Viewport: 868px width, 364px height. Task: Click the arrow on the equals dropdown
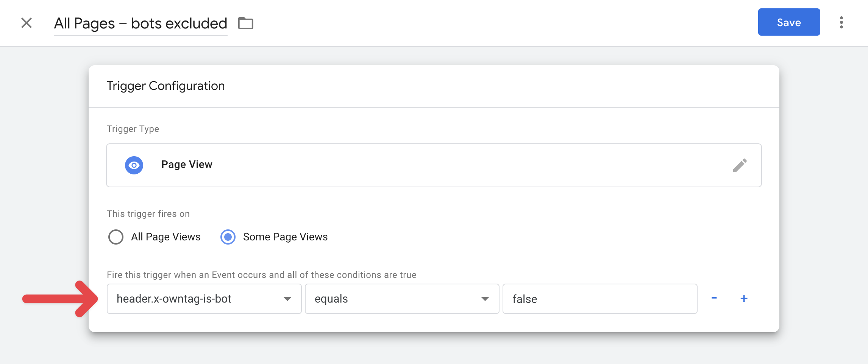(485, 299)
